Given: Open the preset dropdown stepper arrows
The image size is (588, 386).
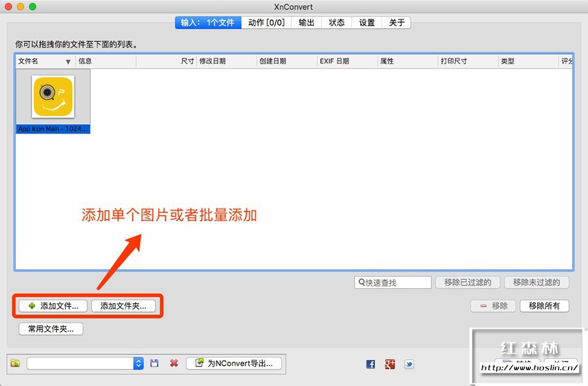Looking at the screenshot, I should (x=139, y=363).
